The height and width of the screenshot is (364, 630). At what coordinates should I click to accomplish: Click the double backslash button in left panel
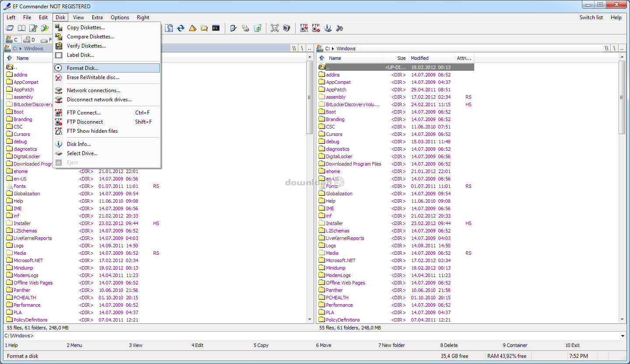point(294,49)
